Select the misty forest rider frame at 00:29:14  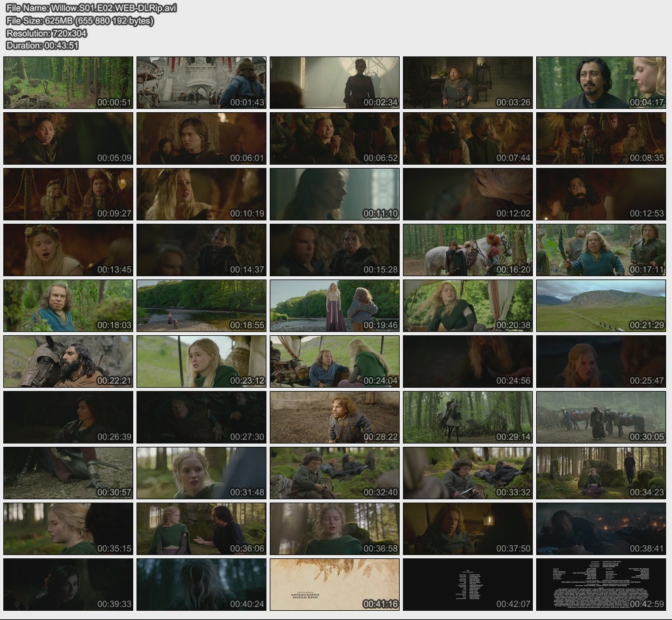coord(468,417)
